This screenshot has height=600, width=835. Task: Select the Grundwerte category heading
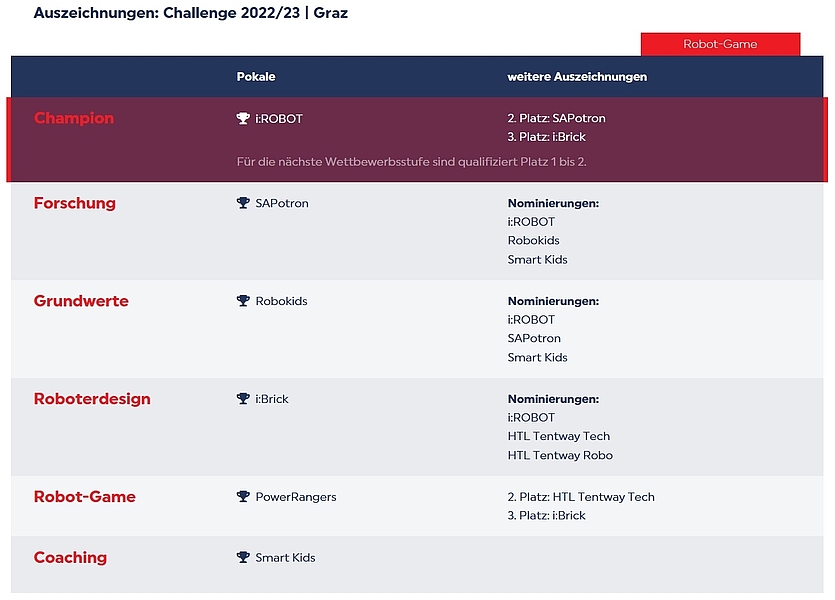pyautogui.click(x=81, y=301)
